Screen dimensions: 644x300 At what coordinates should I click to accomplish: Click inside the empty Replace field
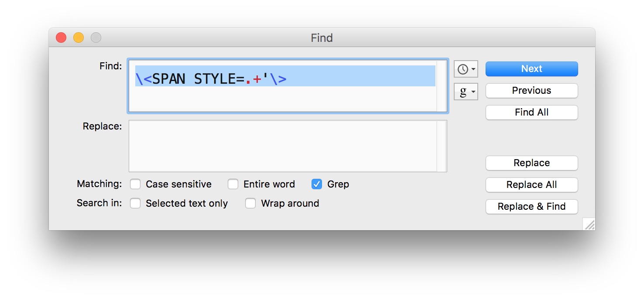283,146
